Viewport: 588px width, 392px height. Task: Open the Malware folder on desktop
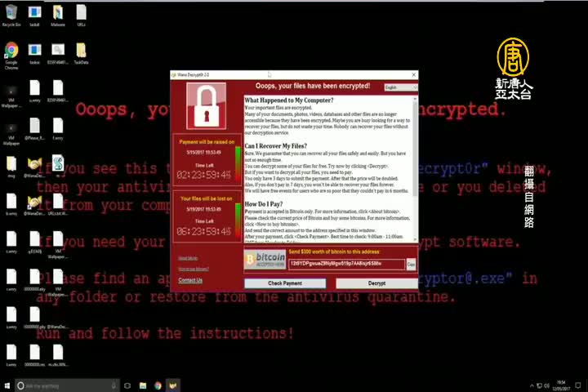pos(58,14)
